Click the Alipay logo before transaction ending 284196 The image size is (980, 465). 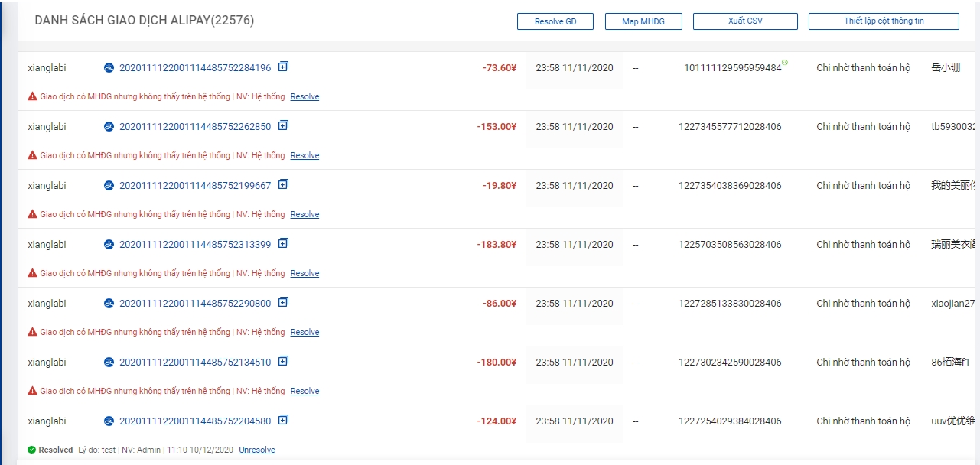point(109,68)
